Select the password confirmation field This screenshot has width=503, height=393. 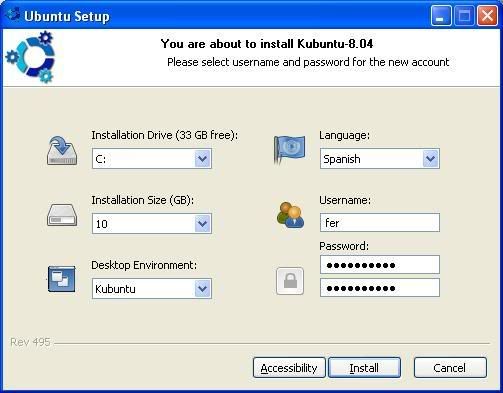(x=380, y=288)
